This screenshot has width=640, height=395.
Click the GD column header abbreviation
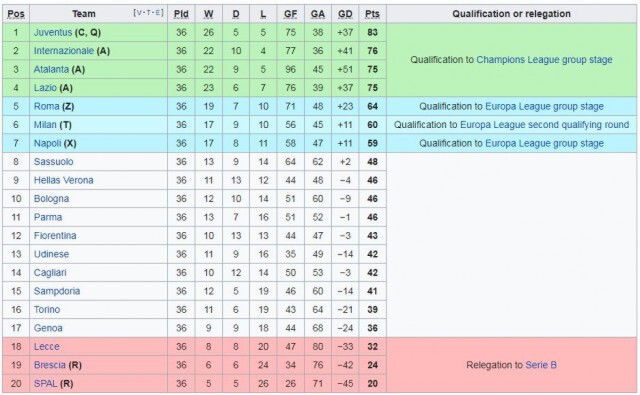[345, 14]
